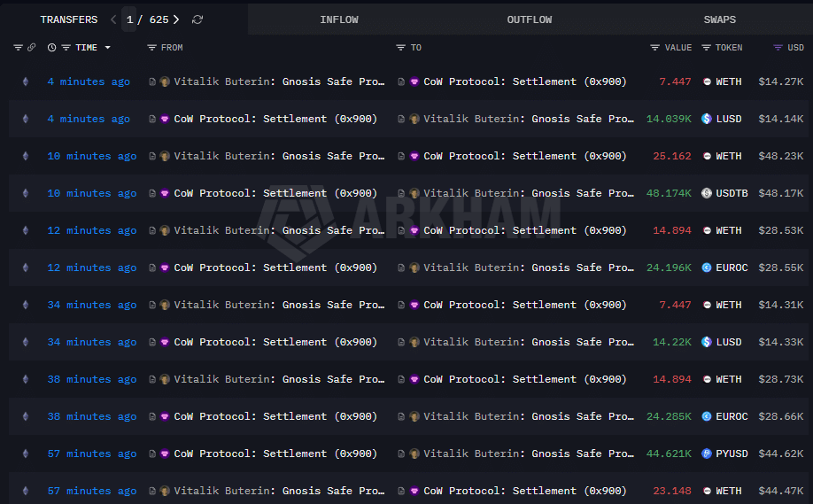Click the PYUSD token icon

click(707, 454)
